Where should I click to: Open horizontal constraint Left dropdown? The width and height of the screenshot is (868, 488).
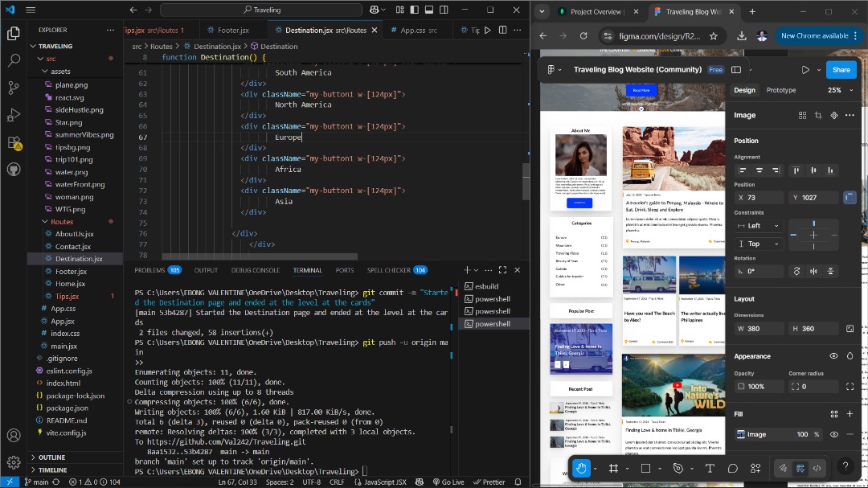click(759, 226)
